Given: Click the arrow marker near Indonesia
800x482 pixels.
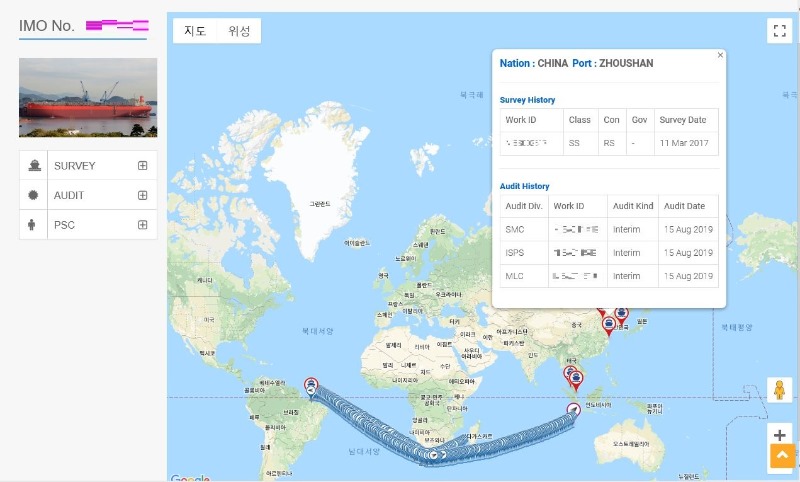Looking at the screenshot, I should click(x=573, y=410).
